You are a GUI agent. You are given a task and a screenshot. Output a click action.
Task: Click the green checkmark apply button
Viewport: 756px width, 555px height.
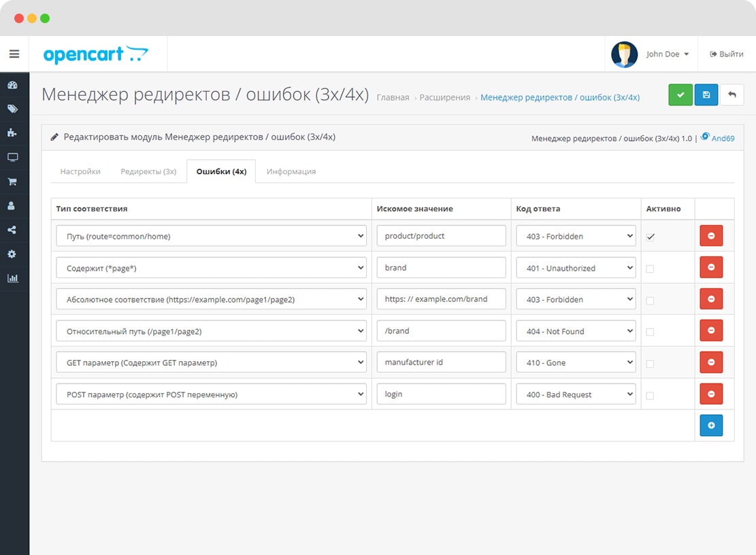[680, 95]
